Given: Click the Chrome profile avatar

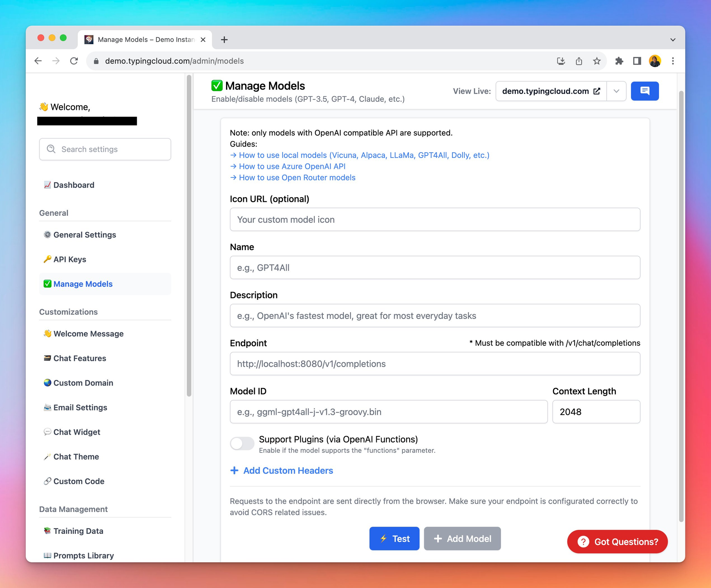Looking at the screenshot, I should coord(654,61).
